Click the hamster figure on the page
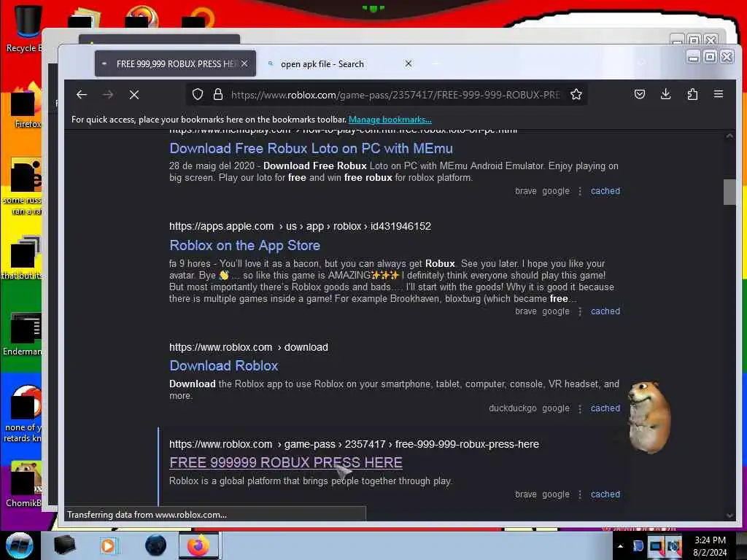747x560 pixels. click(x=649, y=417)
